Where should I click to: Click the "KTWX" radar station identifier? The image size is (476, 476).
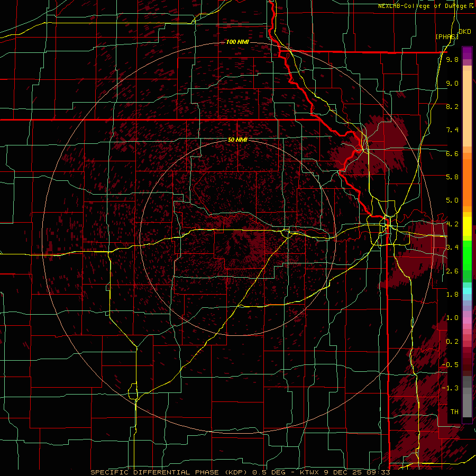[x=309, y=472]
